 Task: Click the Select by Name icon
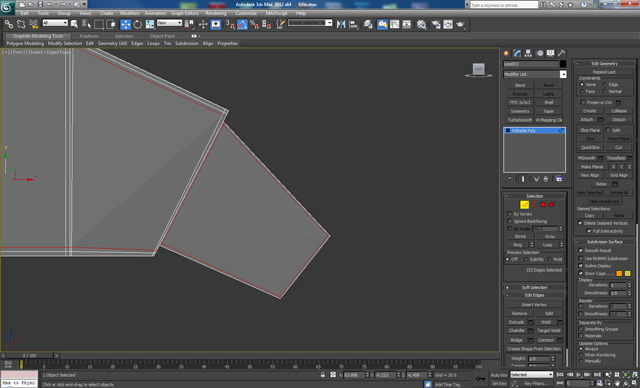87,24
